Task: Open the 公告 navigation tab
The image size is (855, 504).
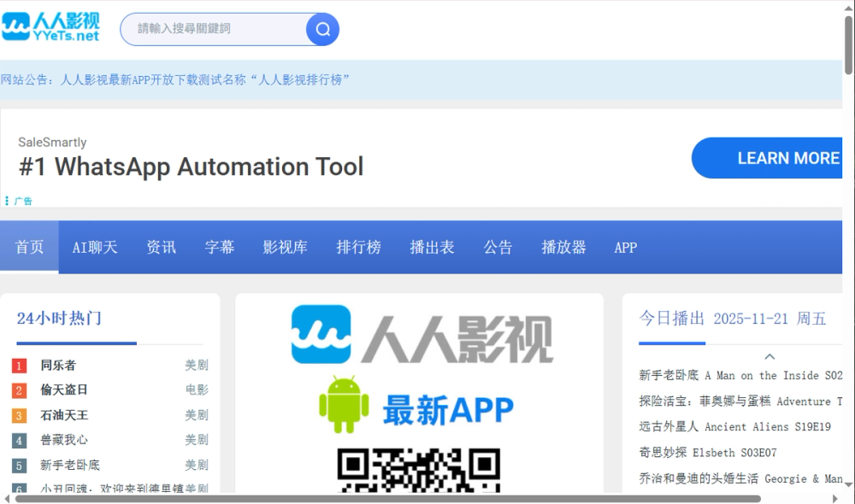Action: pyautogui.click(x=498, y=248)
